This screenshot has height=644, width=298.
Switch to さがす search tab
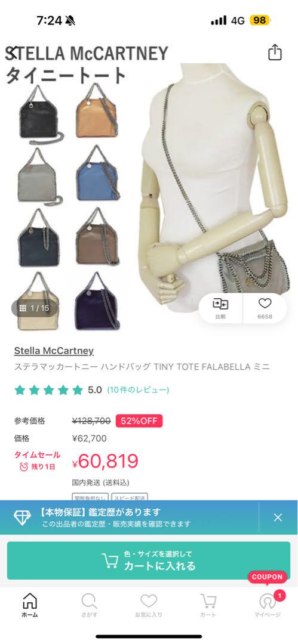click(90, 605)
